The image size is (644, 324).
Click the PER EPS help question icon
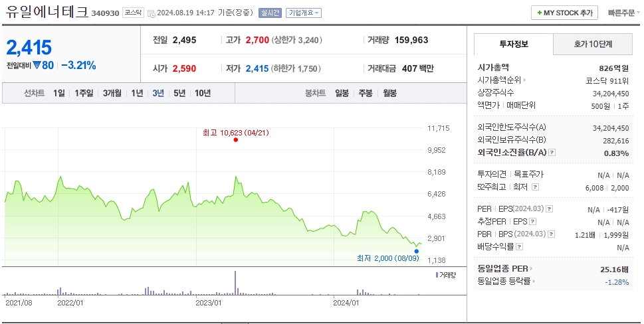549,209
